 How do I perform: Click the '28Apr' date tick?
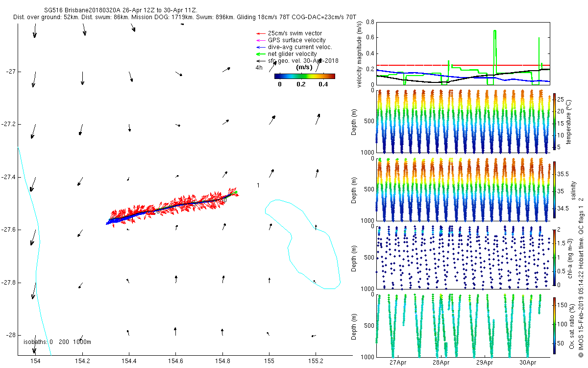(x=441, y=363)
